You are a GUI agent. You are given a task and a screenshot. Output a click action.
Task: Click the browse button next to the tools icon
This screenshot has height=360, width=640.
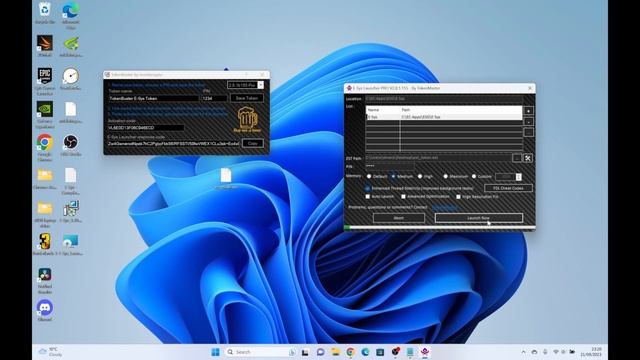[x=517, y=158]
